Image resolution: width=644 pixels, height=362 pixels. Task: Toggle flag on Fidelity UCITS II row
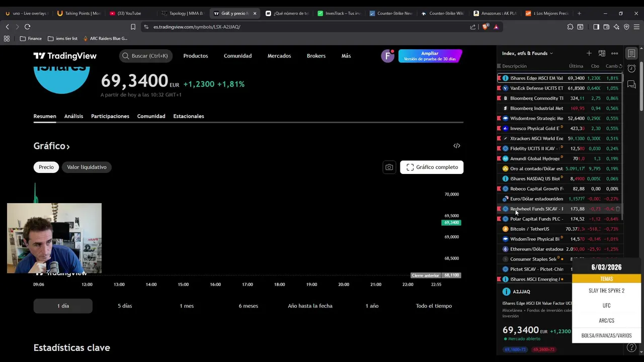click(499, 148)
